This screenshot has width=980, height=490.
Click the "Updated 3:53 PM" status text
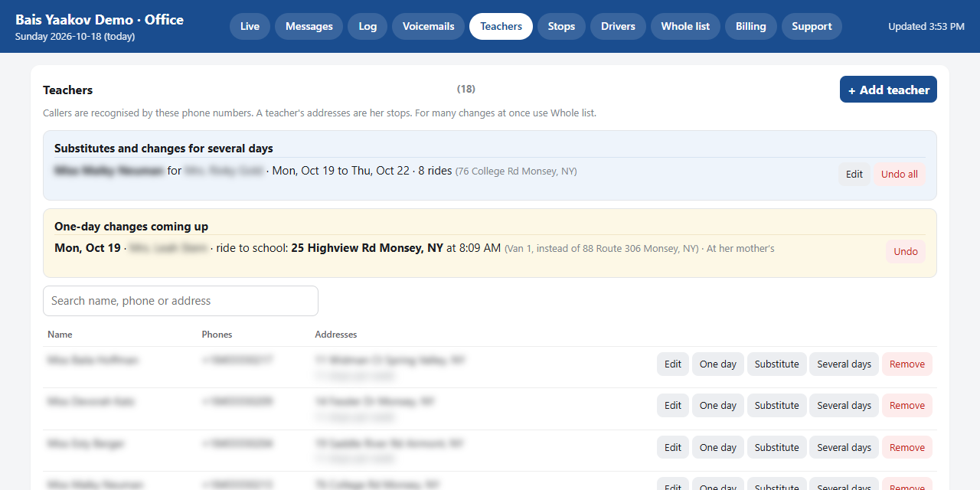point(926,26)
